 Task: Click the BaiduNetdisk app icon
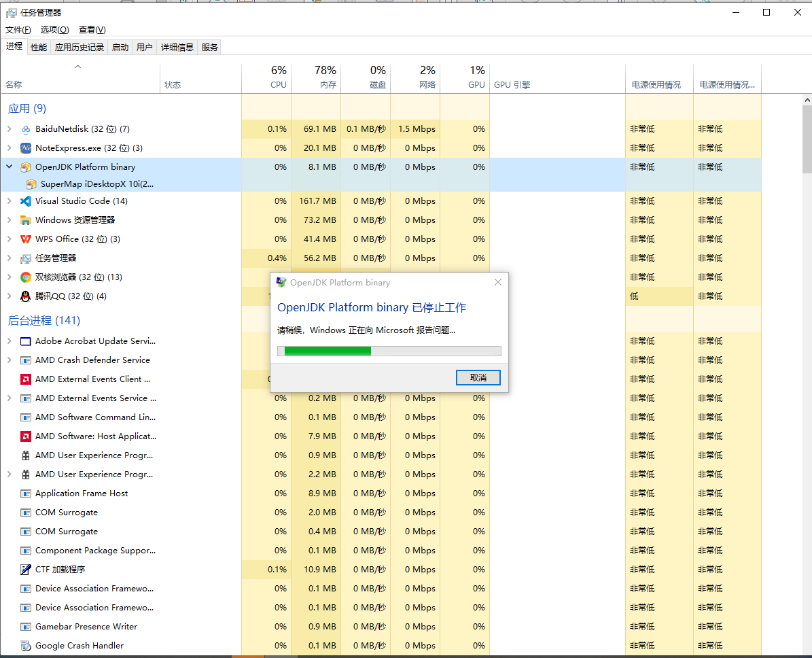click(25, 129)
